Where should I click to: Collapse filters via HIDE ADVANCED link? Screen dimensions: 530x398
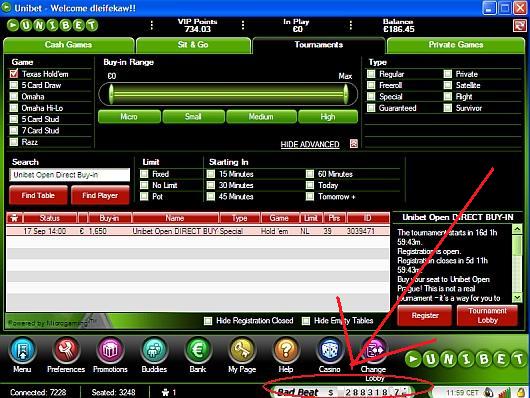pos(310,144)
